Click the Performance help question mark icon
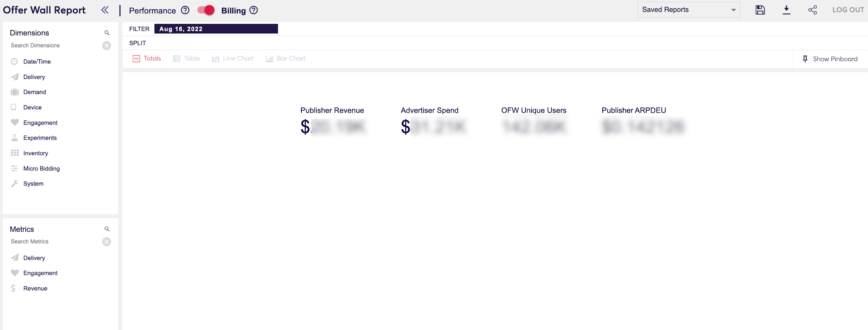 click(x=185, y=10)
